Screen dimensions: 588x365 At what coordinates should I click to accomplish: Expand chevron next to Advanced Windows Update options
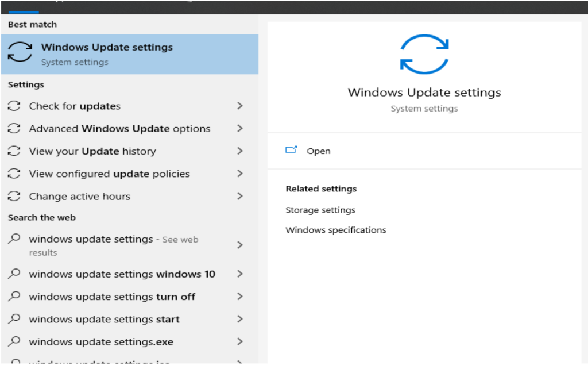pos(240,128)
